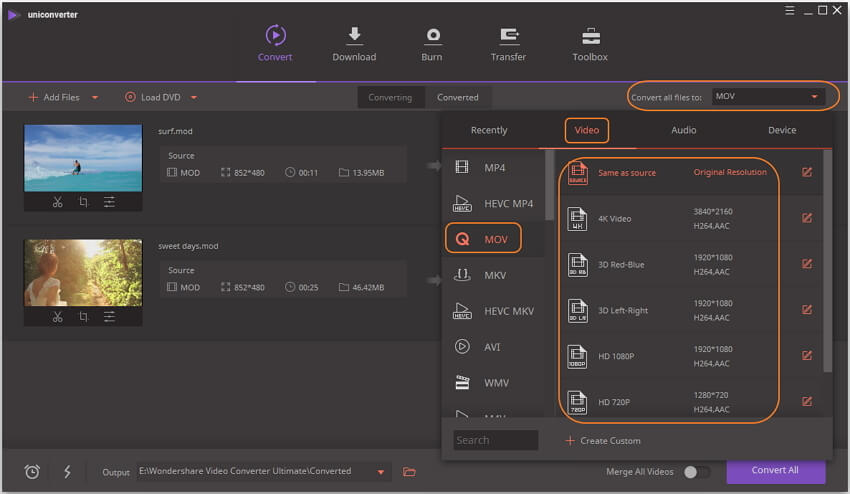Open the Download section
This screenshot has width=850, height=494.
354,43
